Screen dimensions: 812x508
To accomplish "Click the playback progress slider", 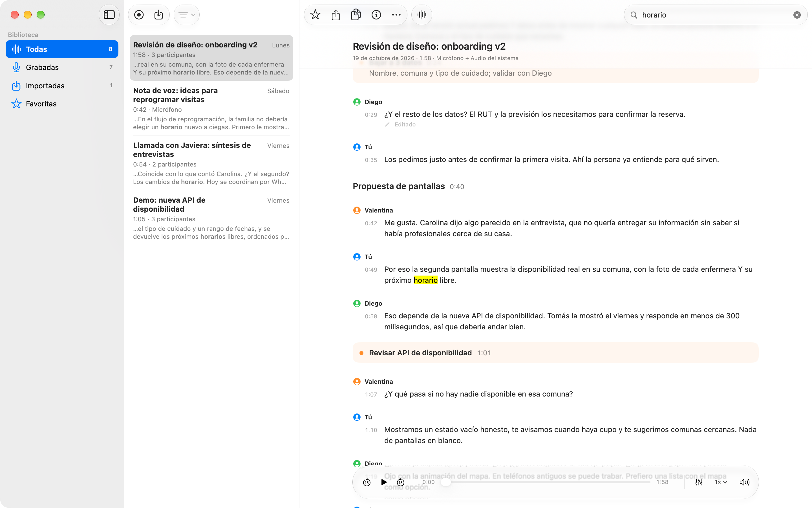I will 546,483.
